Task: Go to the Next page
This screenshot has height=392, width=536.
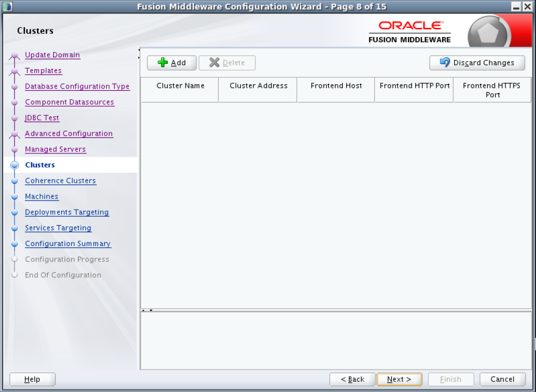Action: coord(399,379)
